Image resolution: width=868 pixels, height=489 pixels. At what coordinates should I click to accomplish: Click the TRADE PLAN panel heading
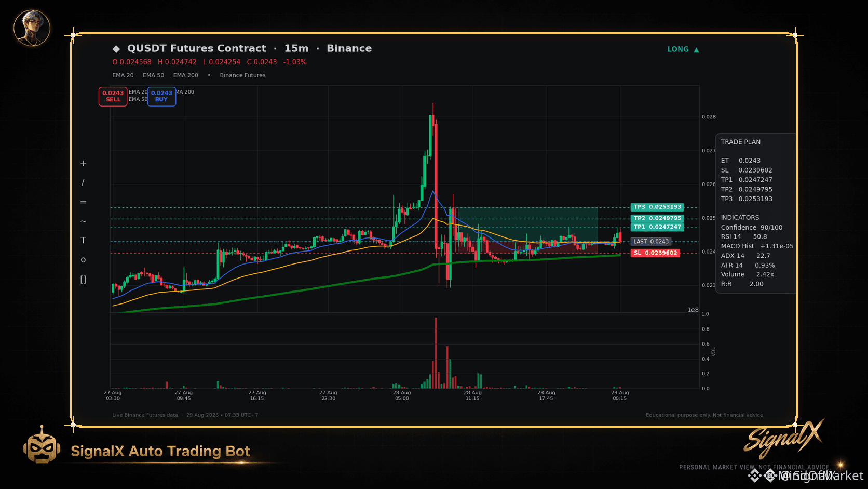[x=741, y=142]
